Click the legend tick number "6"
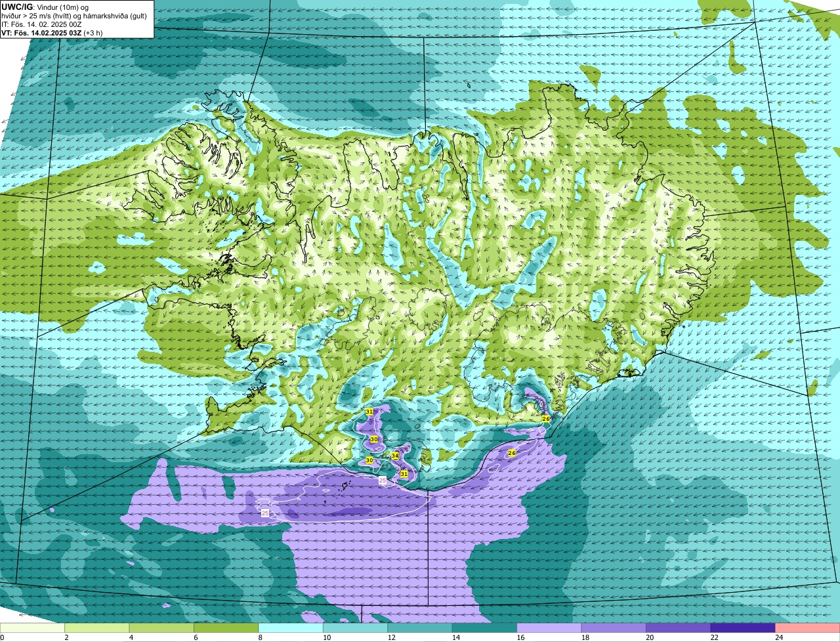 (x=195, y=637)
